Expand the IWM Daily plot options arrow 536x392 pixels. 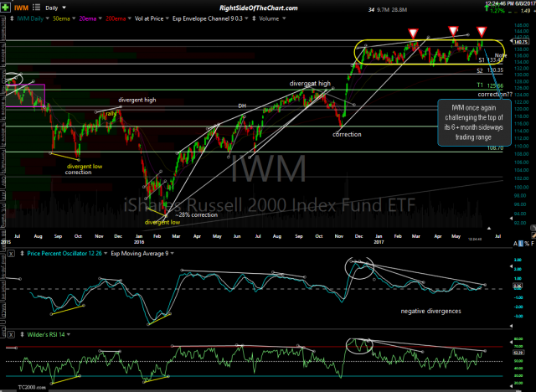point(47,18)
